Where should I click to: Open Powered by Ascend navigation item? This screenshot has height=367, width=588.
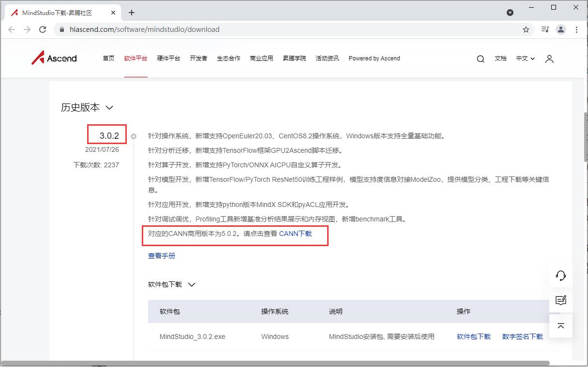[374, 59]
